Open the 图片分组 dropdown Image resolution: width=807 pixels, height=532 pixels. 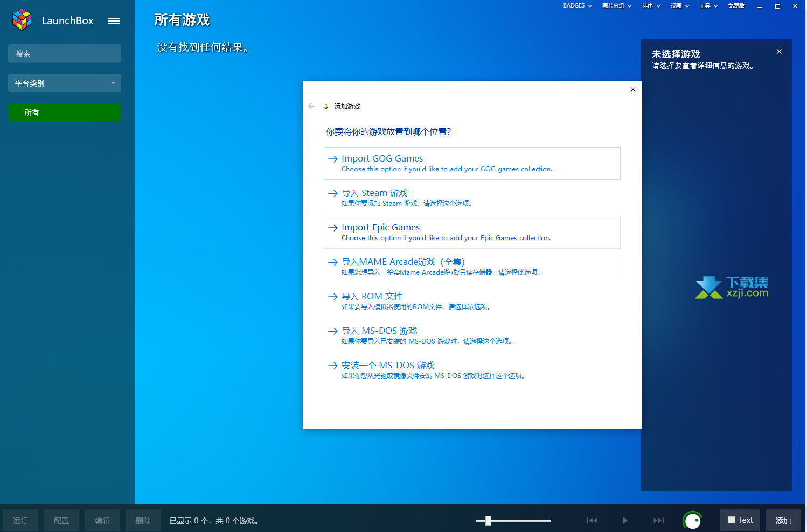point(617,6)
